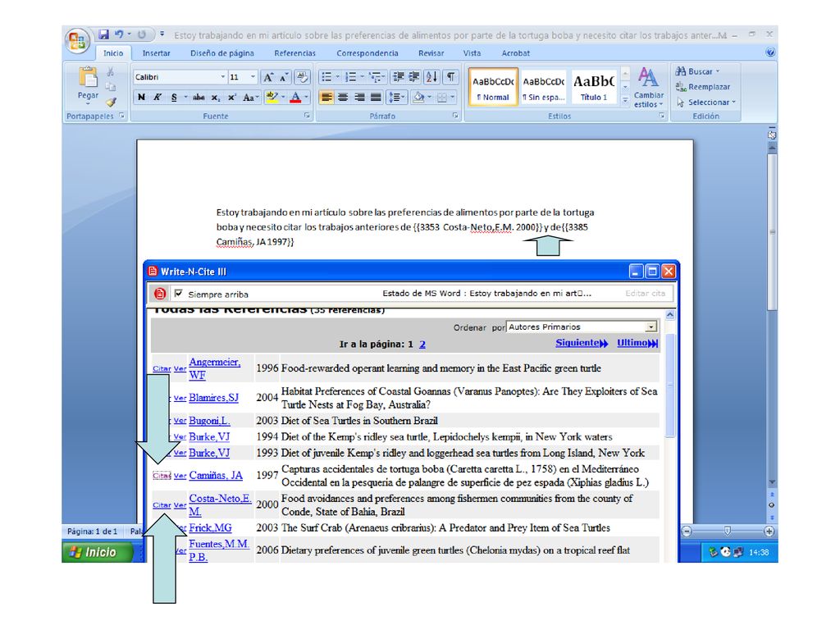Open the Ordenar por Autores Primarios dropdown
The height and width of the screenshot is (630, 840).
(651, 326)
